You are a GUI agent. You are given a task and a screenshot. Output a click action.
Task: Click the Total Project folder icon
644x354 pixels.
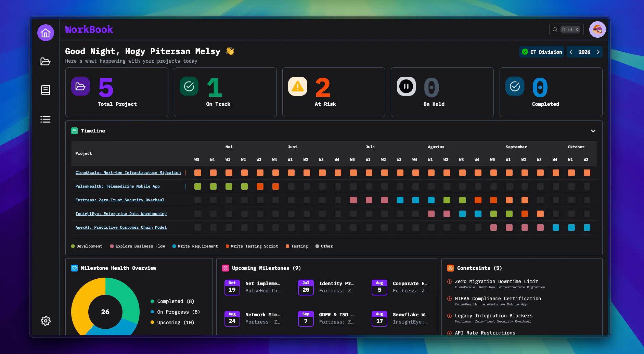pos(81,86)
